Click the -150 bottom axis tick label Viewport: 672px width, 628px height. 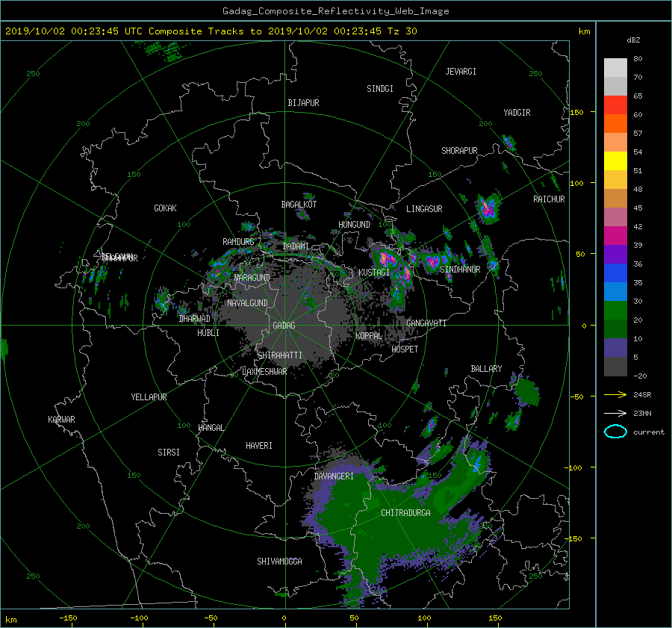click(x=68, y=618)
